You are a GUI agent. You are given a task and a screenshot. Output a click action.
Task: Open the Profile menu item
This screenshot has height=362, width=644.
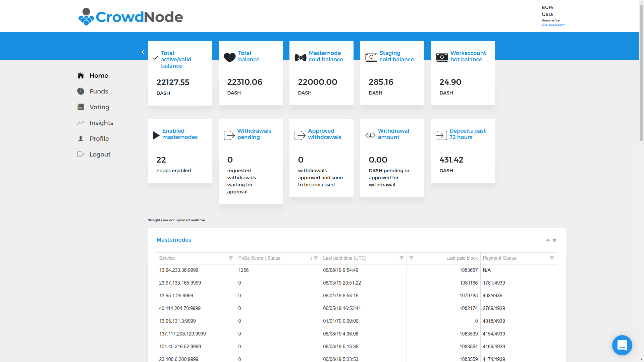(x=99, y=138)
